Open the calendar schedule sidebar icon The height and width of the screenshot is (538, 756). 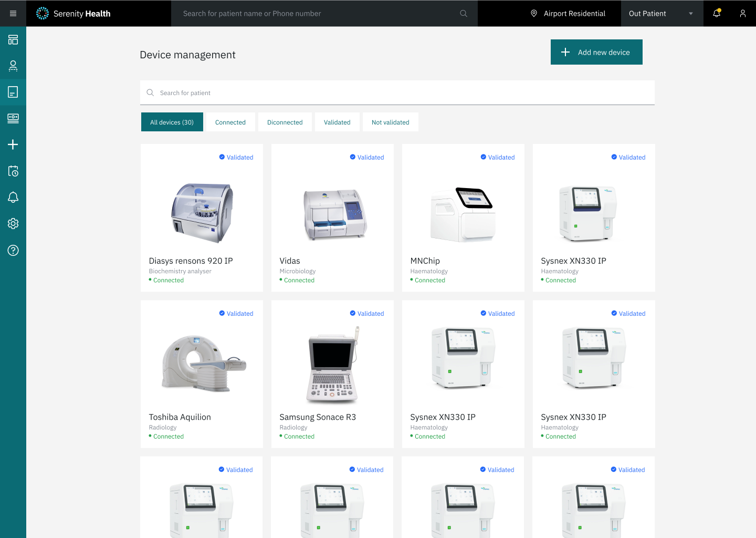pos(13,171)
